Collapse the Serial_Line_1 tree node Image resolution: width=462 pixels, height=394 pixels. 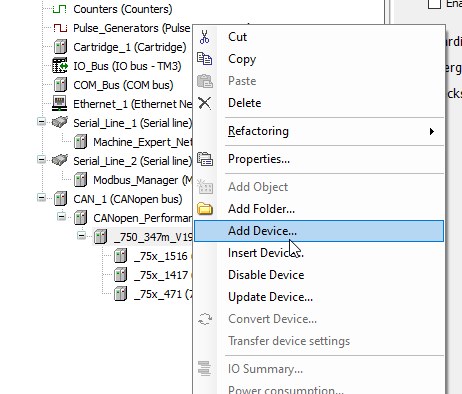[x=41, y=122]
